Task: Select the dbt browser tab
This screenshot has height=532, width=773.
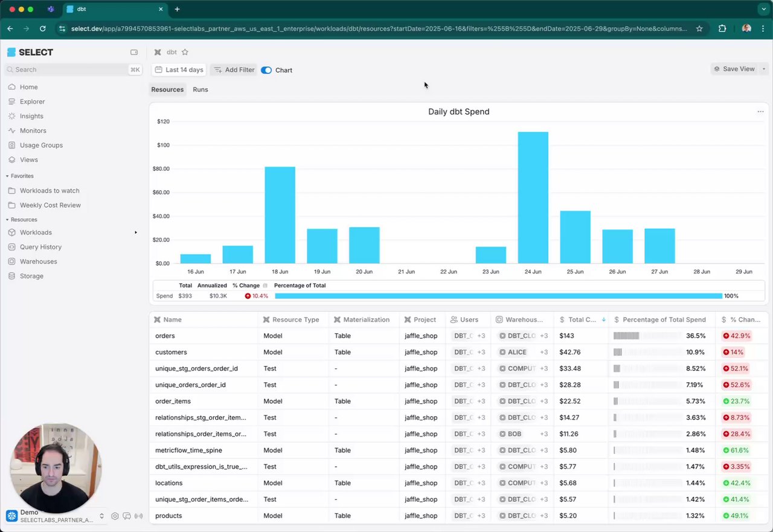Action: [115, 9]
